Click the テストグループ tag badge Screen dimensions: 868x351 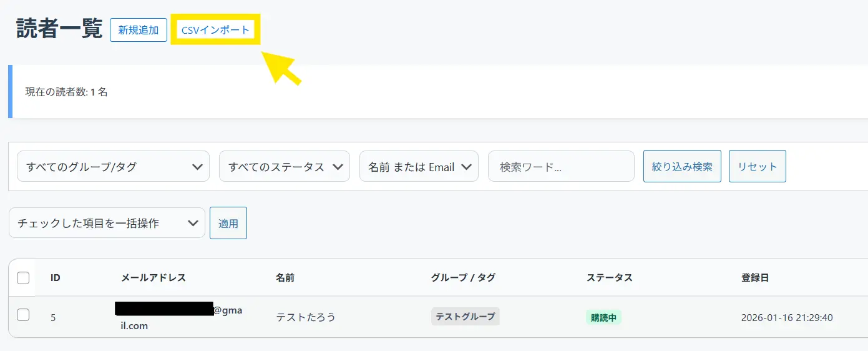coord(466,317)
